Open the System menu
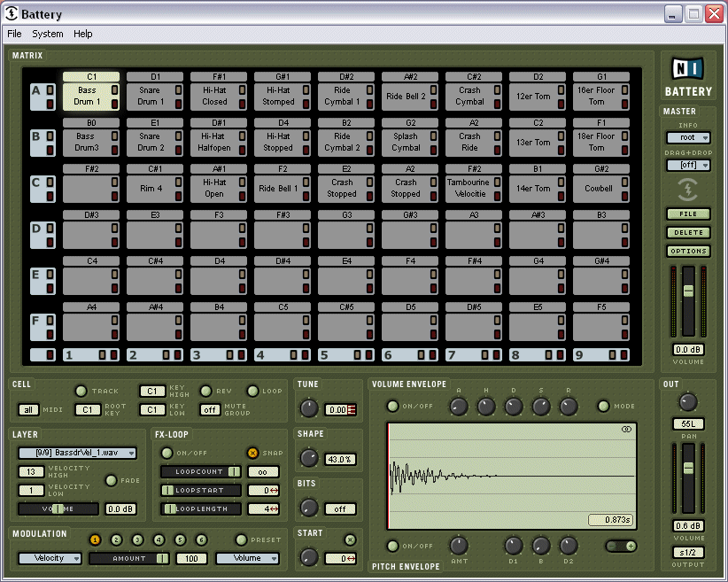The height and width of the screenshot is (582, 728). pos(47,34)
